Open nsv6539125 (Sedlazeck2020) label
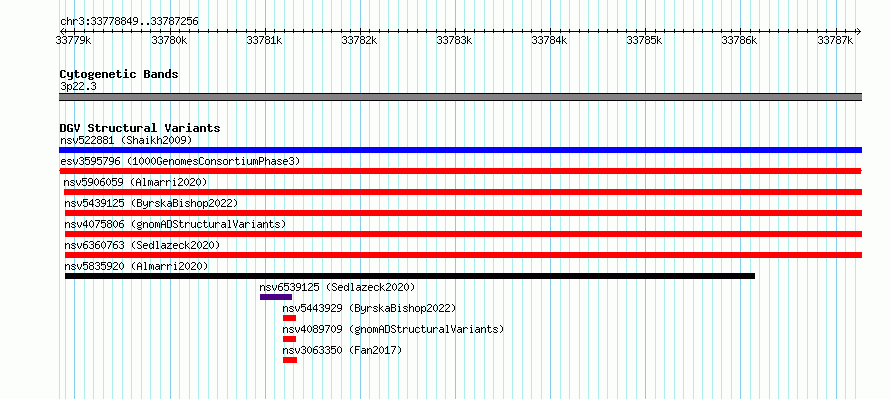This screenshot has width=890, height=399. coord(337,287)
